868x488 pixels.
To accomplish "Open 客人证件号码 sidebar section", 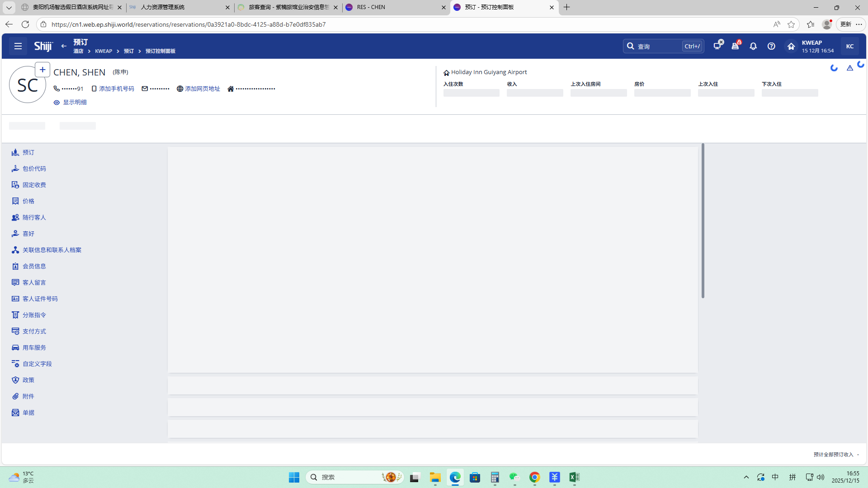I will pyautogui.click(x=40, y=299).
